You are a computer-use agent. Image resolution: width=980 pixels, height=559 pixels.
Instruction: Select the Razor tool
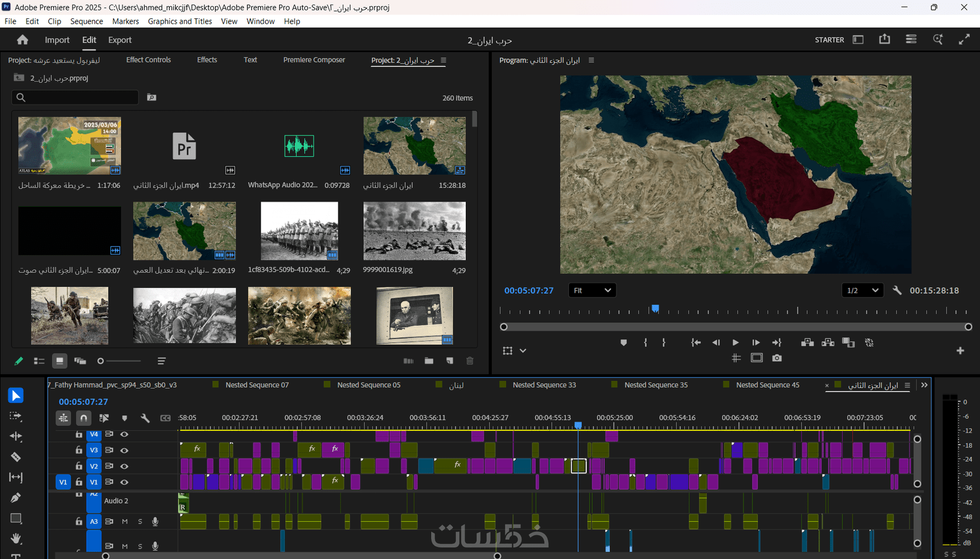point(16,457)
